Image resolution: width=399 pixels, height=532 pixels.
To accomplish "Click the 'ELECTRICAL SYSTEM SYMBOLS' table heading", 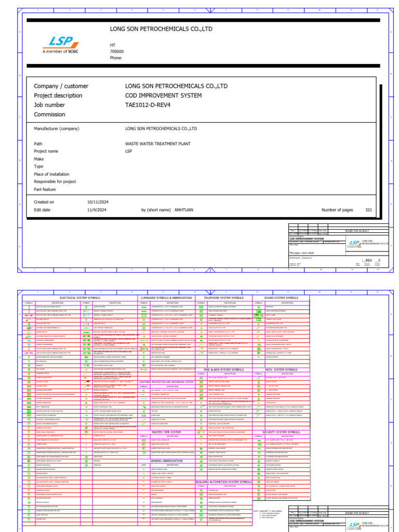I will (x=80, y=298).
